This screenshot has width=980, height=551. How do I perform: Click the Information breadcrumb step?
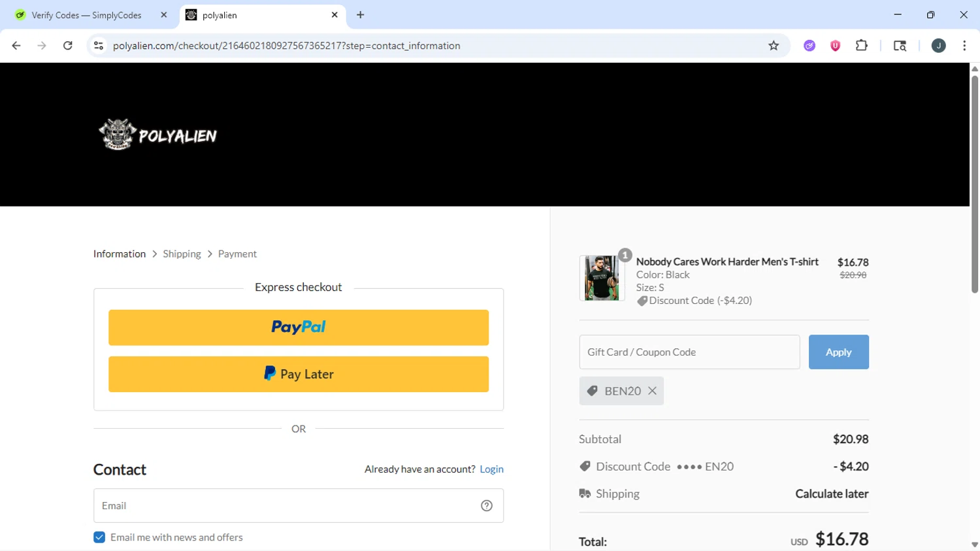tap(120, 254)
